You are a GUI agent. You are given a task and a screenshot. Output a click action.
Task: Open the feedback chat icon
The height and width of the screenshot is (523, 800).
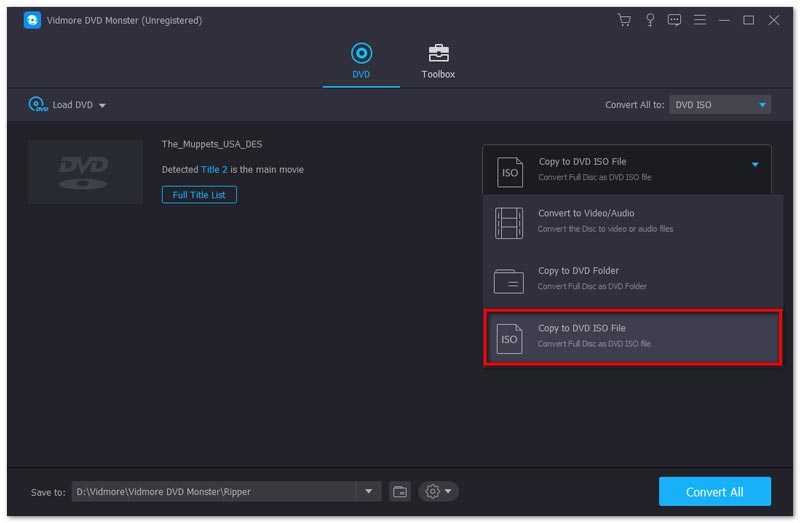[x=674, y=20]
